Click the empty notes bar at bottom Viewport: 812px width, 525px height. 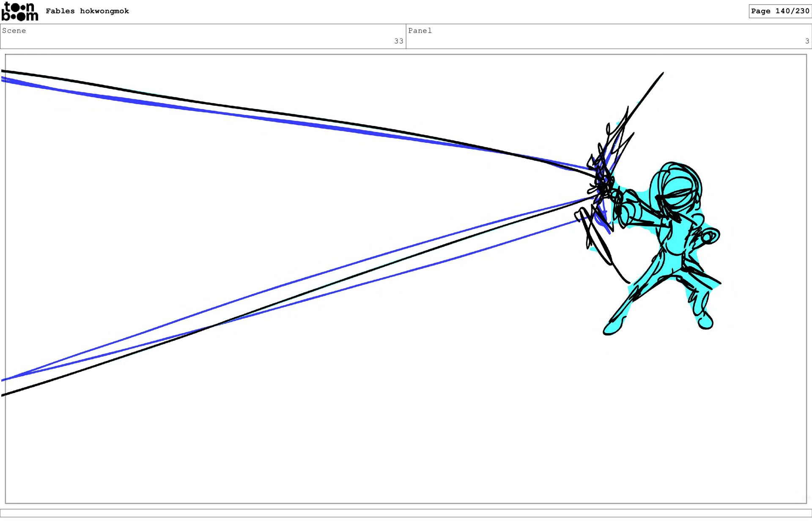(406, 513)
